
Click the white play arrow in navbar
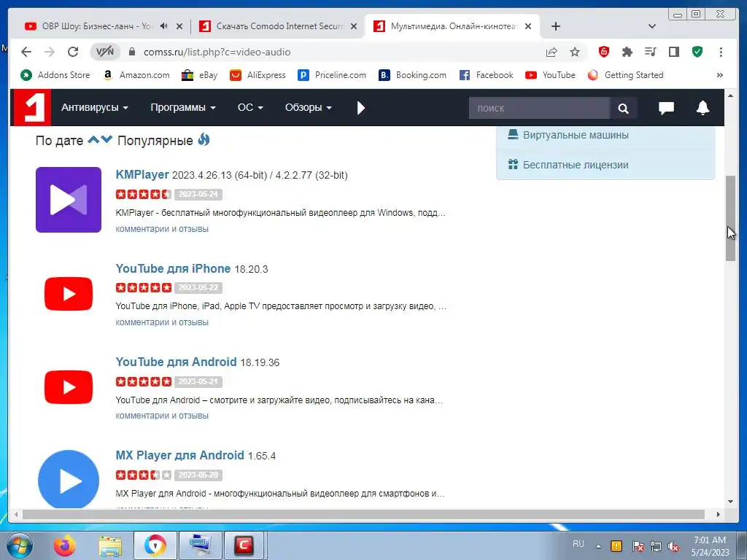(360, 108)
